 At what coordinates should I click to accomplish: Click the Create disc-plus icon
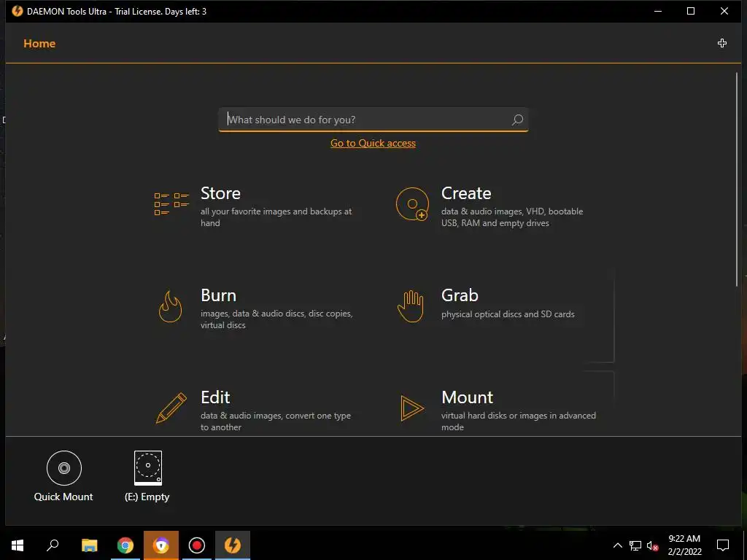click(x=412, y=204)
